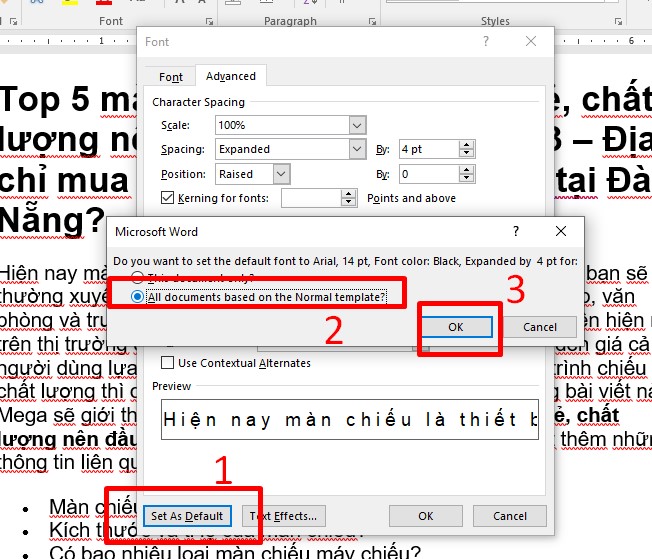Click the horizontal ruler mark 1
Screen dimensions: 652x559
tap(101, 41)
